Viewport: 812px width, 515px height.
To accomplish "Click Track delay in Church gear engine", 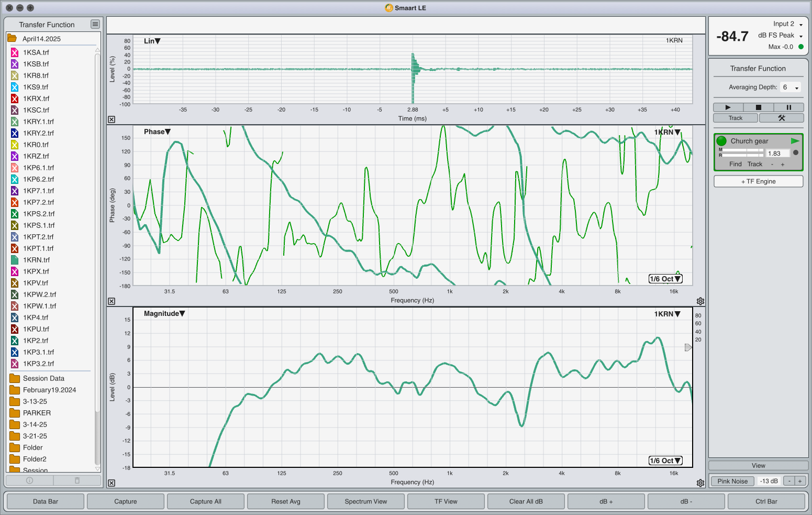I will [x=755, y=165].
